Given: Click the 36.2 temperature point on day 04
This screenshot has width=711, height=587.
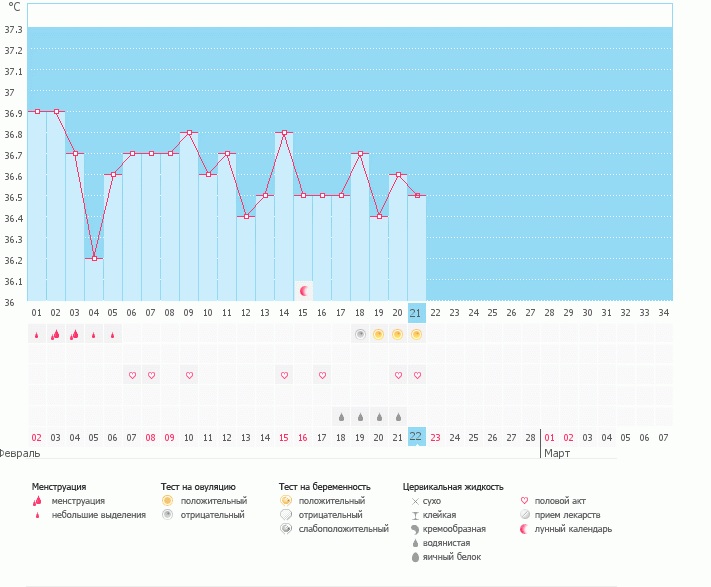Looking at the screenshot, I should (93, 258).
